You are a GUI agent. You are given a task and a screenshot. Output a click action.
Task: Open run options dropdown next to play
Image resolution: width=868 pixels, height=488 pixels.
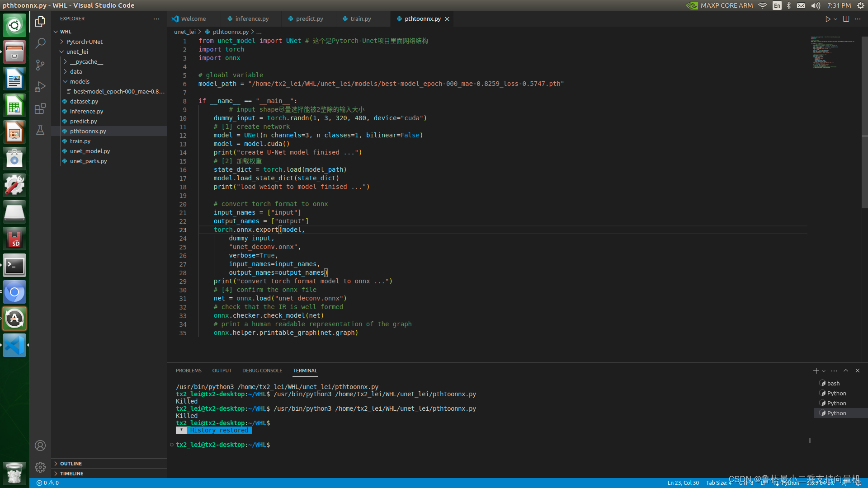coord(835,19)
